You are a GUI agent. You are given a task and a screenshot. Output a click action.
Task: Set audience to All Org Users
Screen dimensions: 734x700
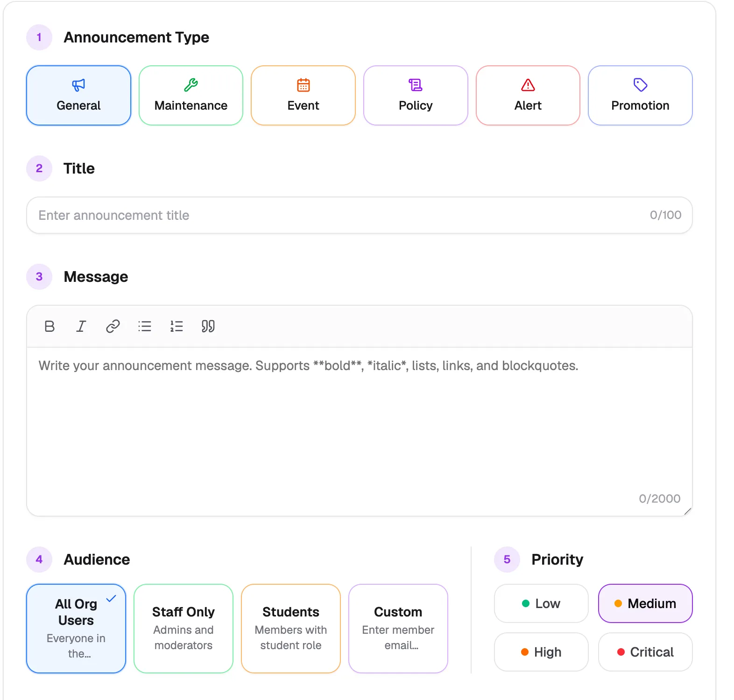pos(76,629)
